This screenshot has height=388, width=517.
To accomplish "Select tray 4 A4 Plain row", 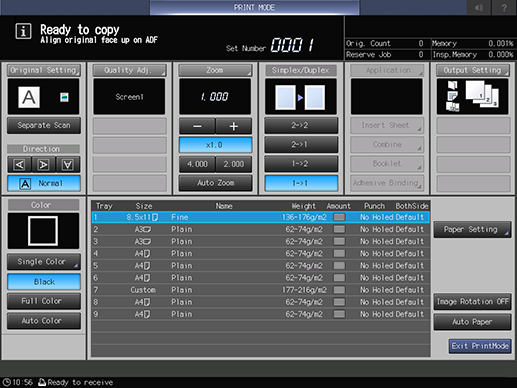I will coord(261,253).
